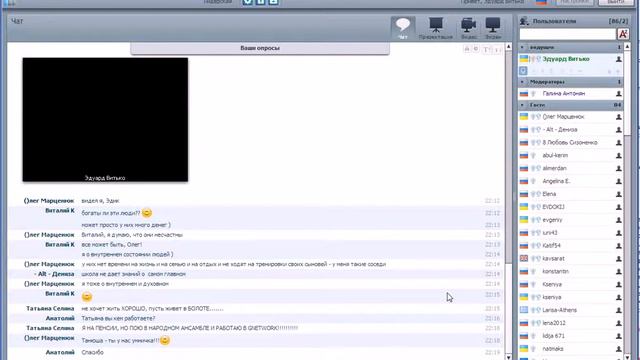Click the person icon beside Larisa-Athens

619,310
